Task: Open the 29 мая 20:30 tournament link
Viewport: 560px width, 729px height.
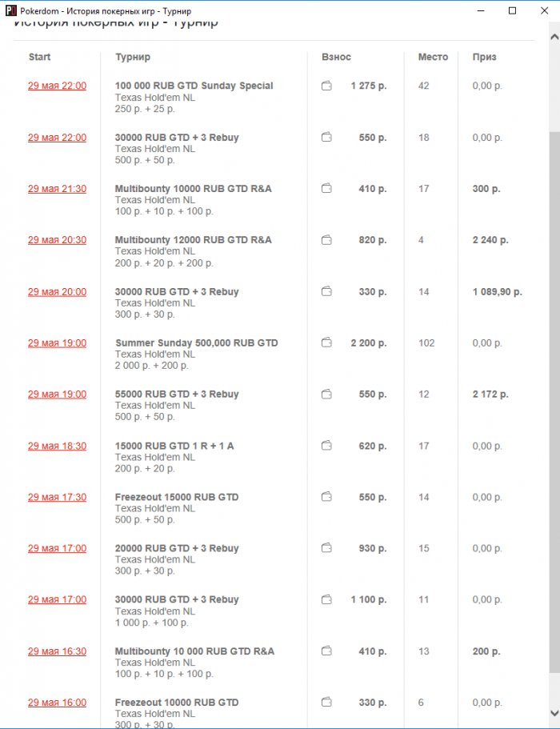Action: (x=57, y=240)
